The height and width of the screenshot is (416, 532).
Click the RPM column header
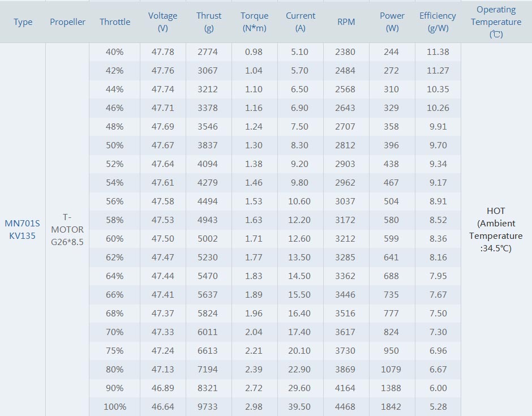[346, 22]
